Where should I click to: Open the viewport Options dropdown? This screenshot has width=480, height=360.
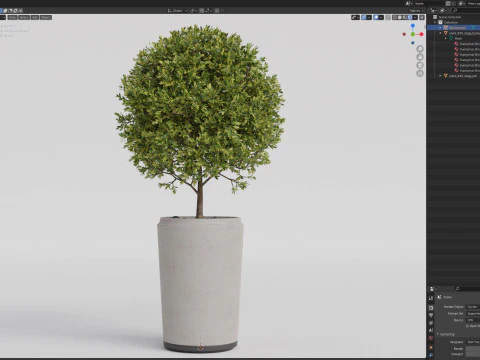coord(416,11)
